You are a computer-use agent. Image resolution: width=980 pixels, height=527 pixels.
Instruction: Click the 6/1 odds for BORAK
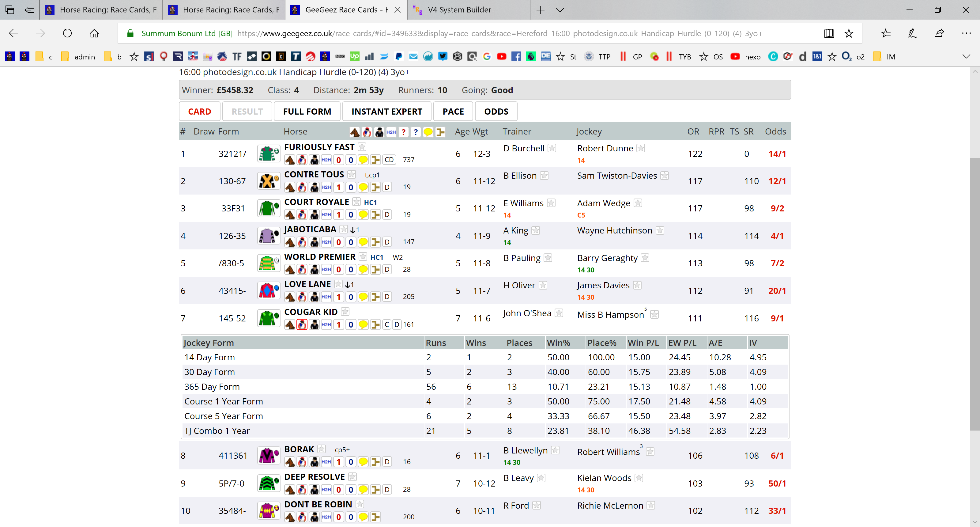(777, 456)
